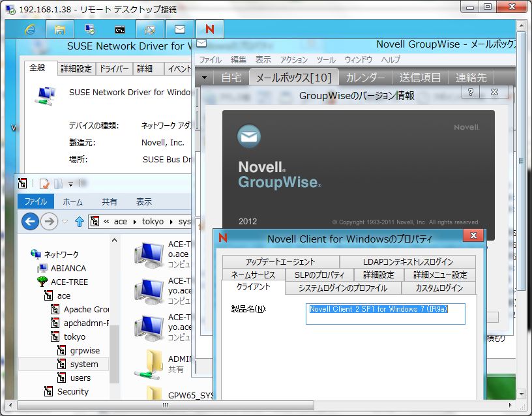This screenshot has width=532, height=416.
Task: Open the ADMIN shared folder icon
Action: click(x=149, y=364)
